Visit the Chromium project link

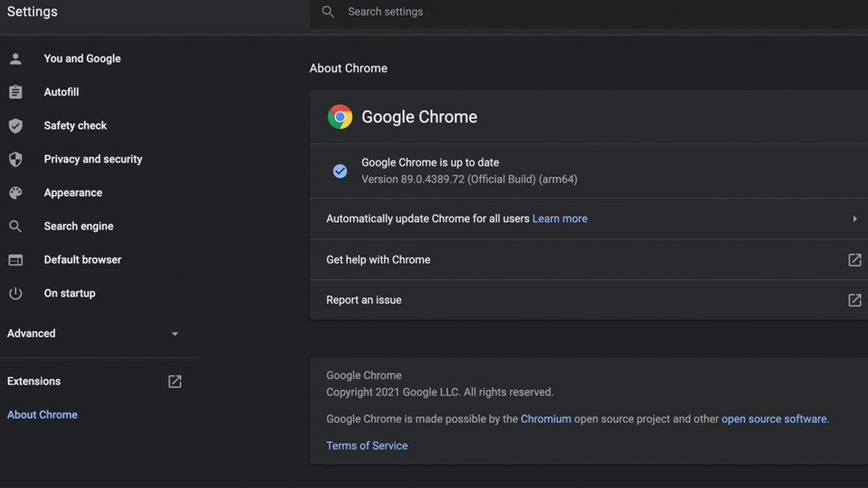tap(546, 419)
